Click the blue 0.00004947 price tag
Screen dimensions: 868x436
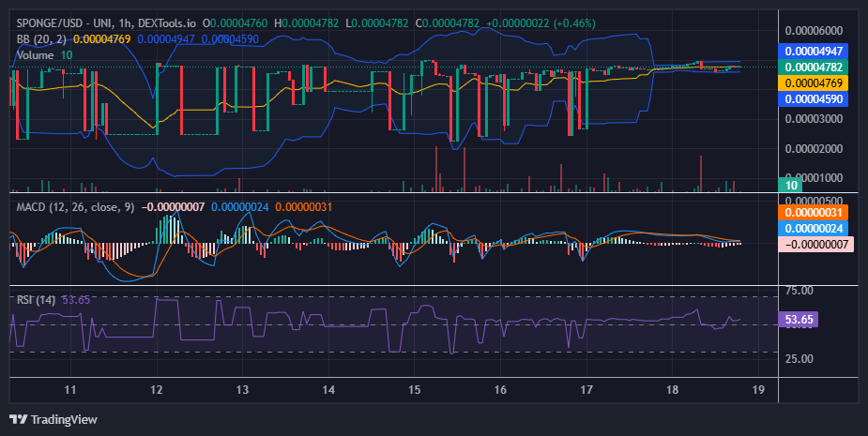click(x=814, y=52)
